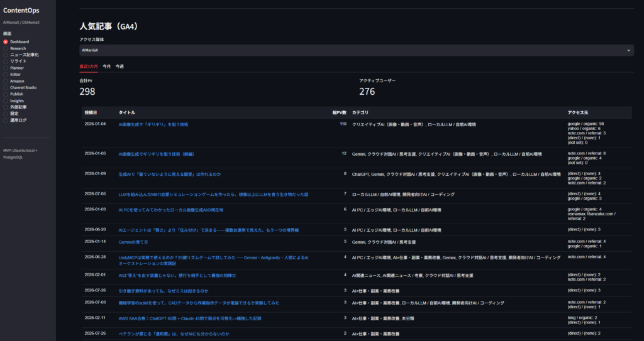Select the Dashboard radio option
The width and height of the screenshot is (644, 341).
[x=16, y=42]
